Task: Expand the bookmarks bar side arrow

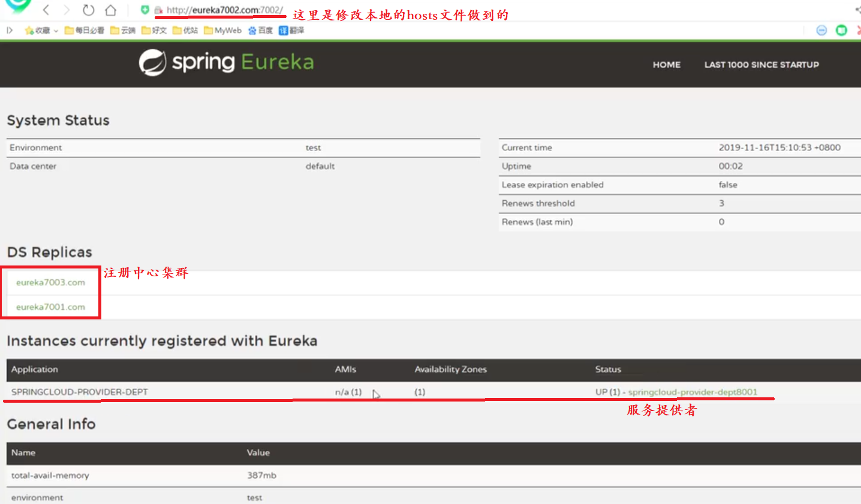Action: (x=10, y=30)
